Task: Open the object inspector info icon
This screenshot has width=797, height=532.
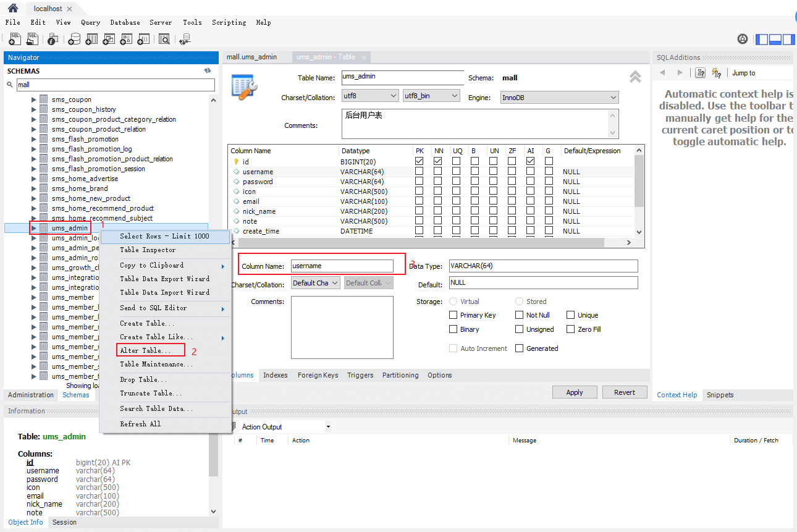Action: [x=53, y=39]
